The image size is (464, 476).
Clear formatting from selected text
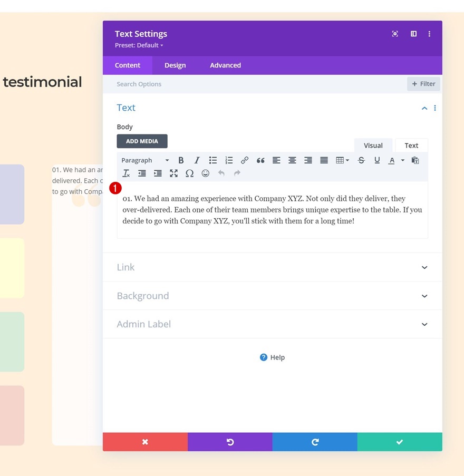tap(126, 173)
